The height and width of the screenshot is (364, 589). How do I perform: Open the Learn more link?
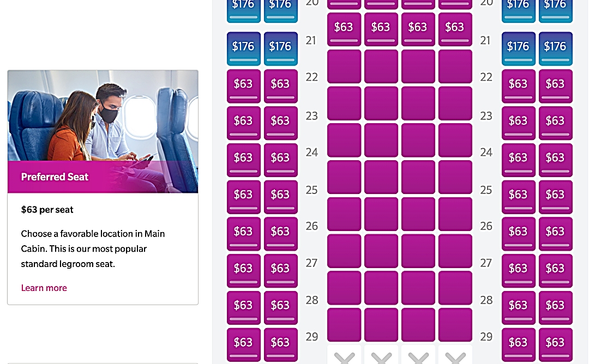click(x=44, y=288)
